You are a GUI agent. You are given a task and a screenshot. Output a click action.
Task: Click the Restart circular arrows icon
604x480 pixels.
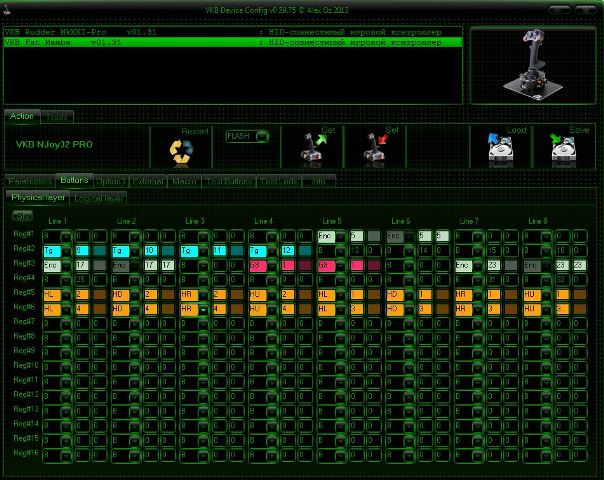point(181,151)
